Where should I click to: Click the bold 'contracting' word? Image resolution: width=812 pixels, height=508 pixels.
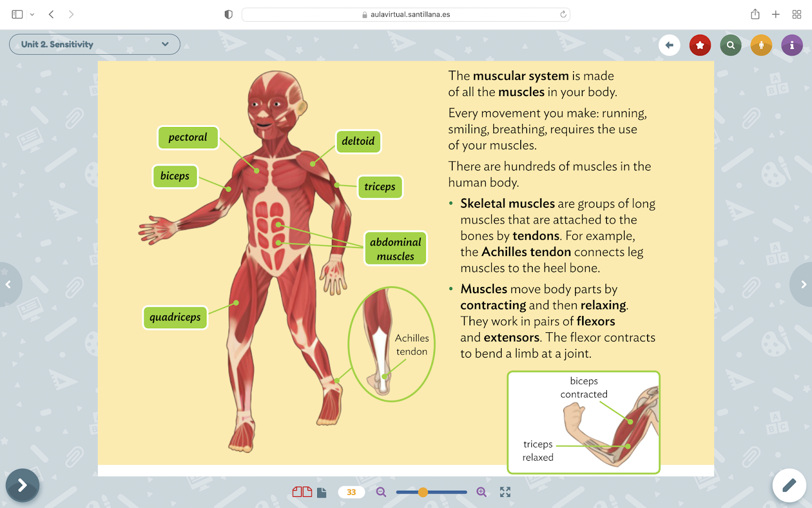tap(493, 305)
